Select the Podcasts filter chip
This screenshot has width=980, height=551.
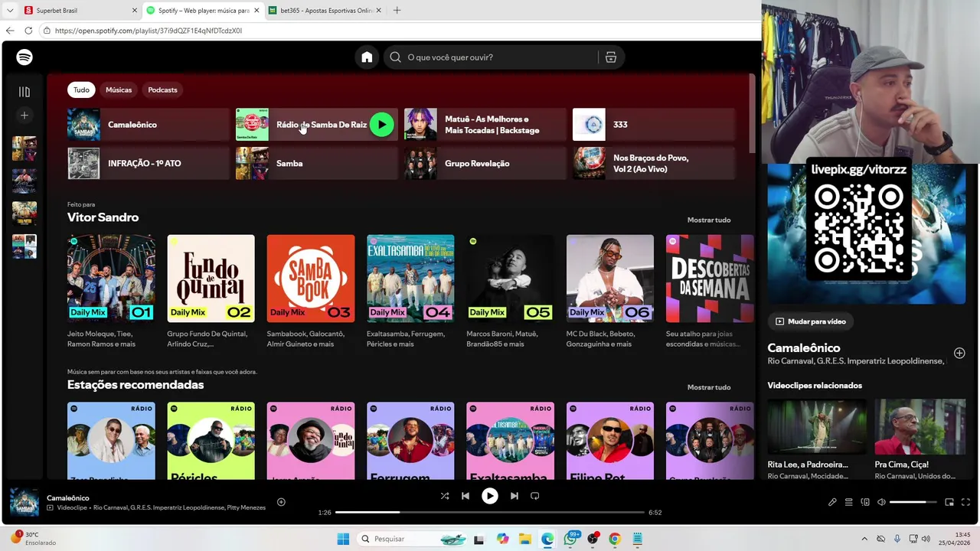[162, 90]
